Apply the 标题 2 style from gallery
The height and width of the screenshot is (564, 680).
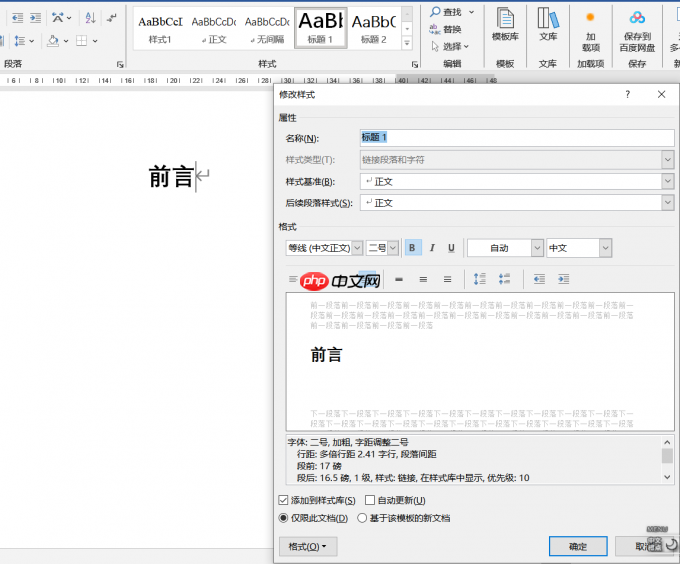pos(374,29)
